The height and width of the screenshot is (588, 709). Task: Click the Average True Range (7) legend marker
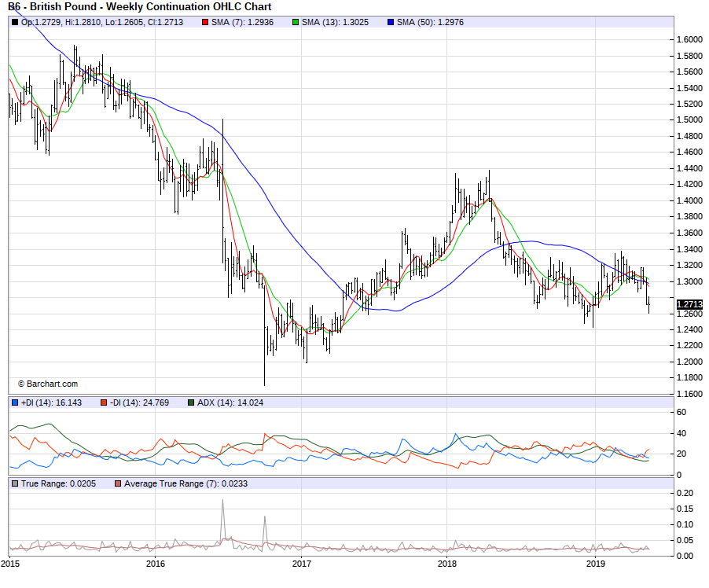click(x=119, y=483)
